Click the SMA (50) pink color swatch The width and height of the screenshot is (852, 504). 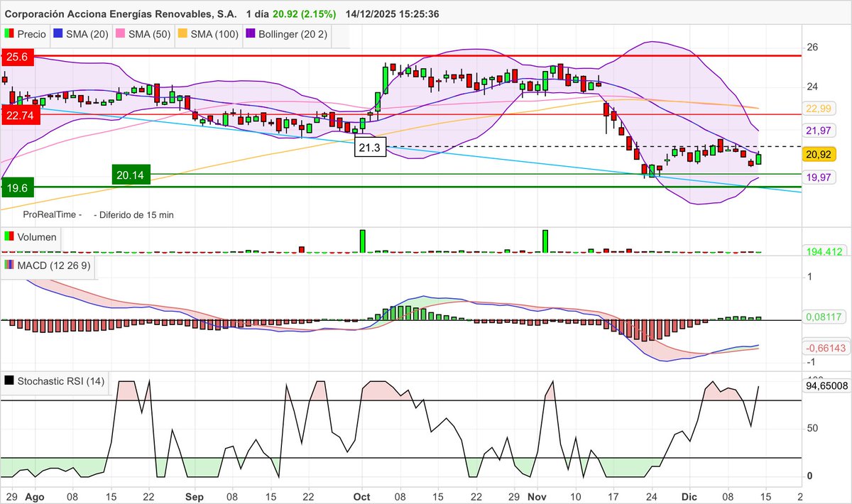pos(120,34)
